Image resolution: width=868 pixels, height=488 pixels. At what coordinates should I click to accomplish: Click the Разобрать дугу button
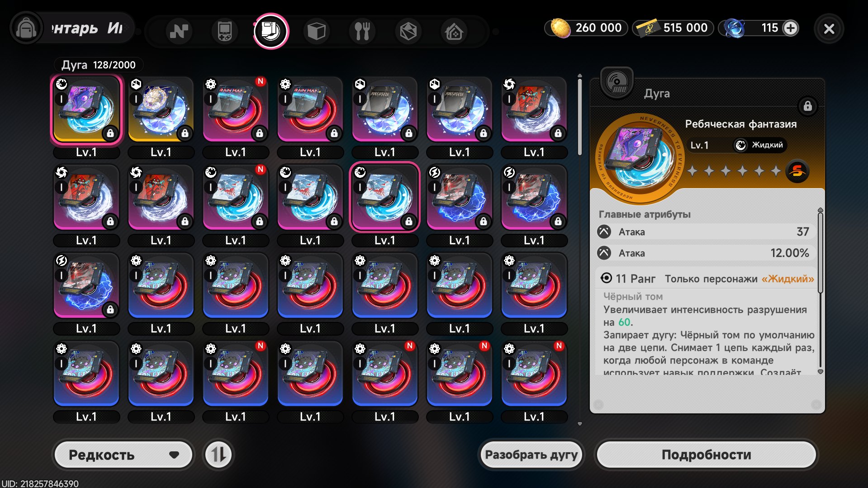531,455
